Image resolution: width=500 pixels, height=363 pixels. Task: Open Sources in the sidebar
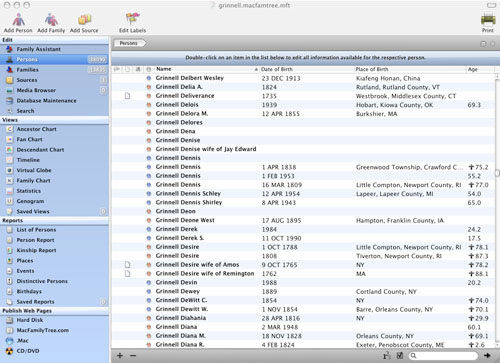coord(54,80)
